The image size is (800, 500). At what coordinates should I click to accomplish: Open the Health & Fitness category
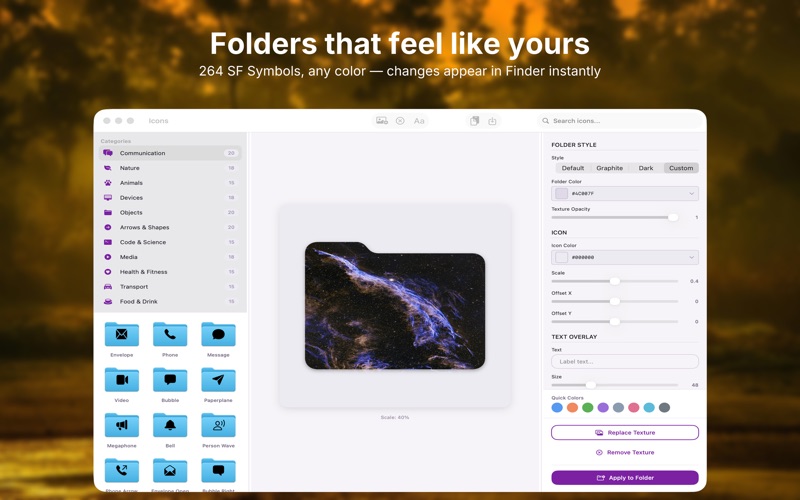(170, 271)
